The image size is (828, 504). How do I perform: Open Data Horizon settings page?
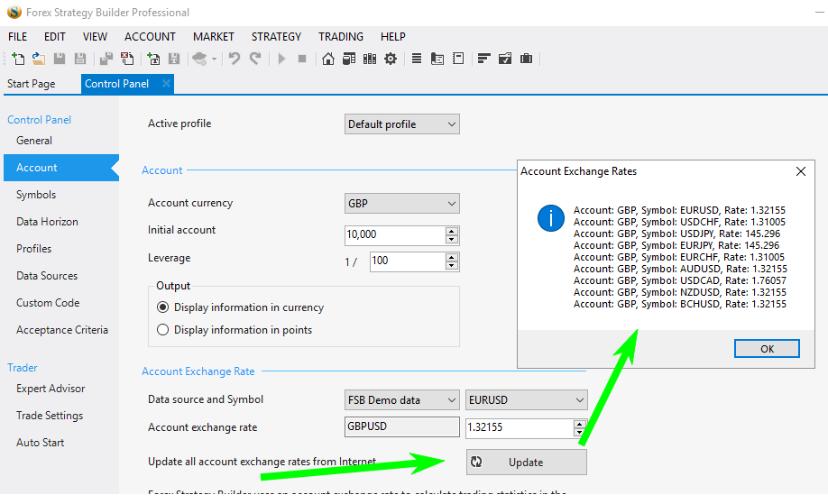tap(47, 222)
